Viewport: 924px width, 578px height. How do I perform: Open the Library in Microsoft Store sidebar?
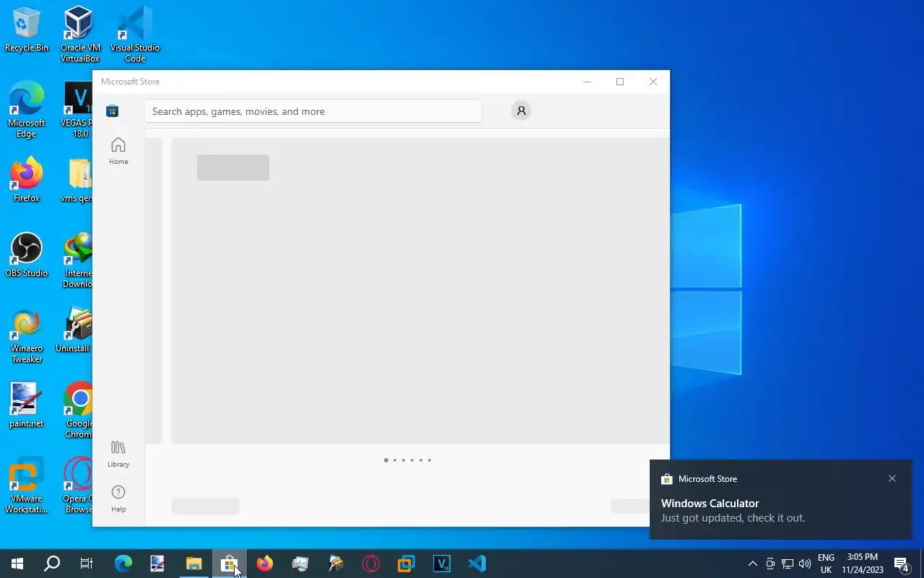(x=118, y=454)
